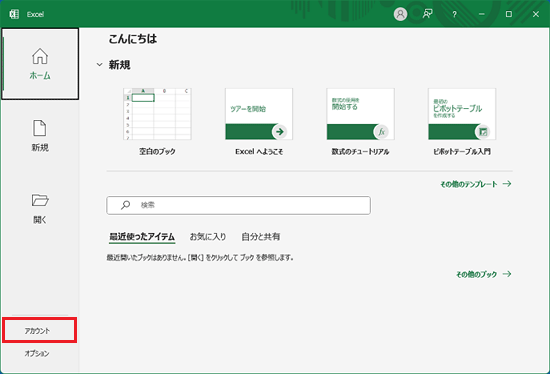Screen dimensions: 550x374
Task: Click the 新規 new document sidebar icon
Action: [x=40, y=128]
